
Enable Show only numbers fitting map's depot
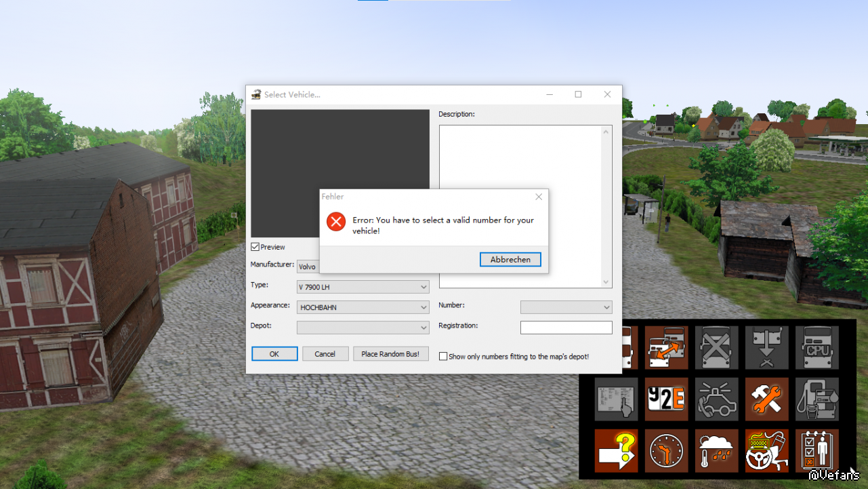coord(443,356)
